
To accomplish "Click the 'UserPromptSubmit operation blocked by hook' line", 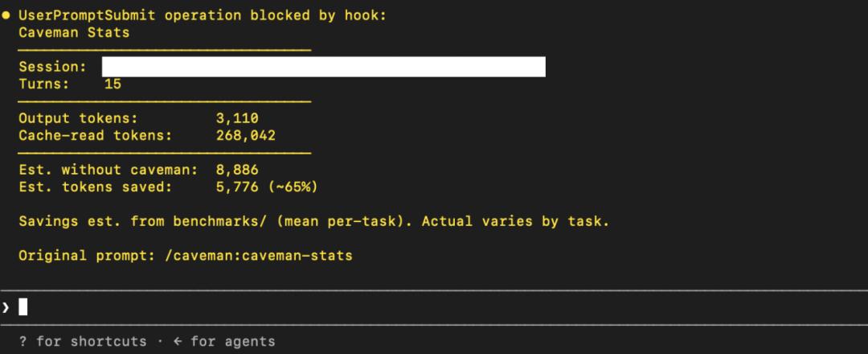I will click(202, 15).
